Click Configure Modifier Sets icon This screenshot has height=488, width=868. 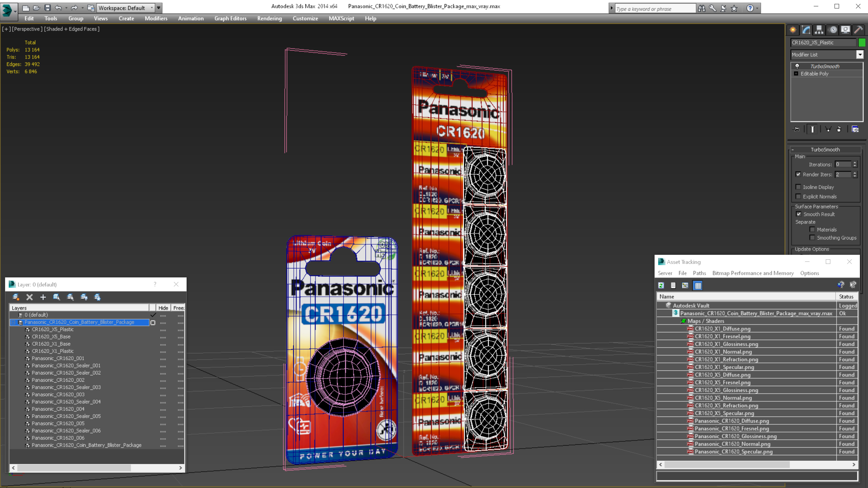(x=855, y=129)
